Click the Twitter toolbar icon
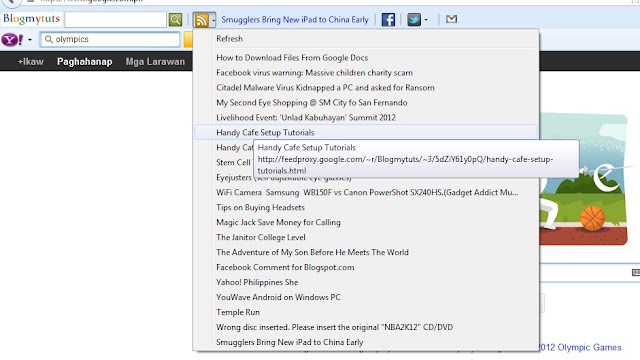This screenshot has width=640, height=360. 413,20
